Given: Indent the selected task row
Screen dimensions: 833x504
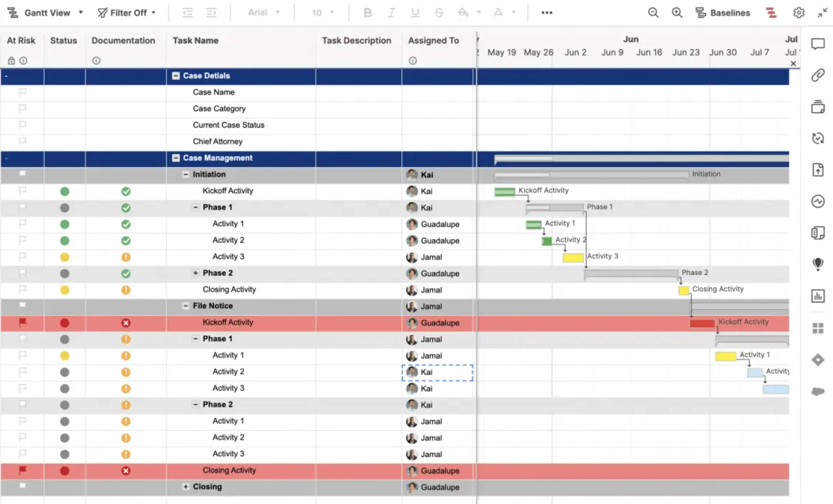Looking at the screenshot, I should point(211,12).
